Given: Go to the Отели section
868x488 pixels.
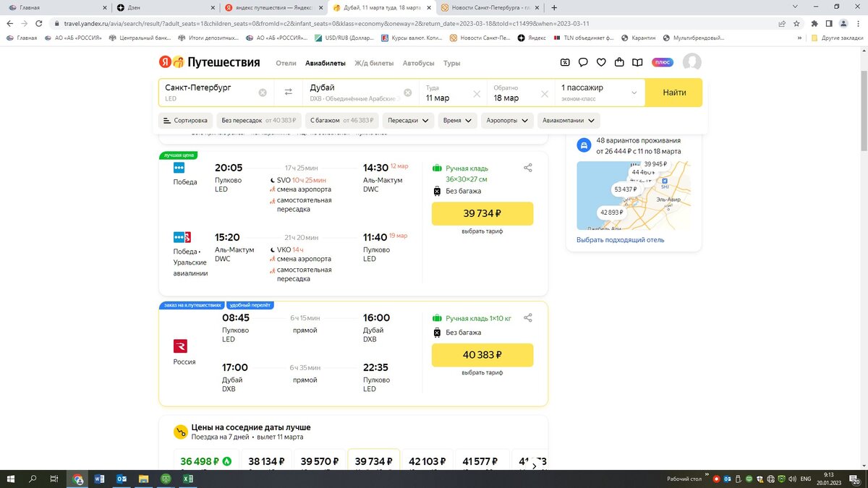Looking at the screenshot, I should (286, 63).
